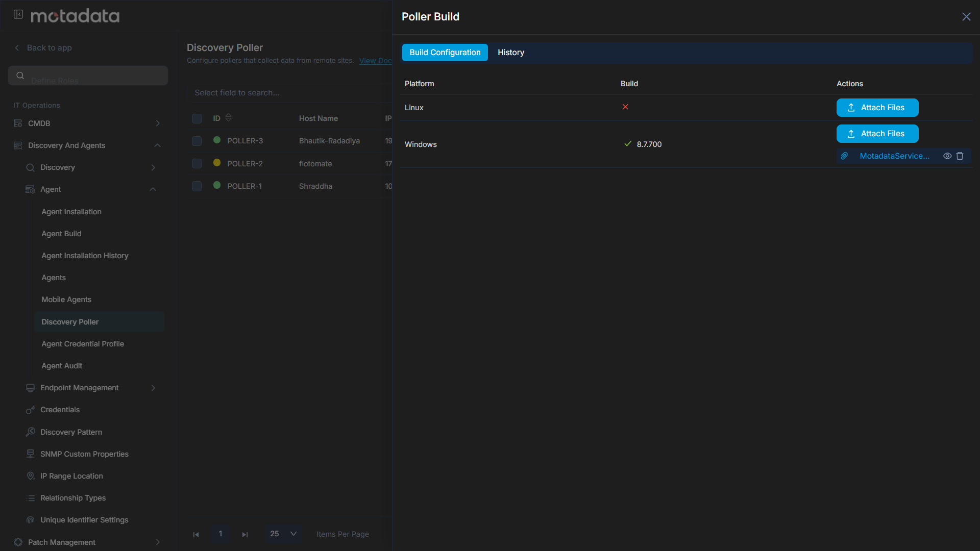Open the MotadataService attachment link

coord(894,156)
